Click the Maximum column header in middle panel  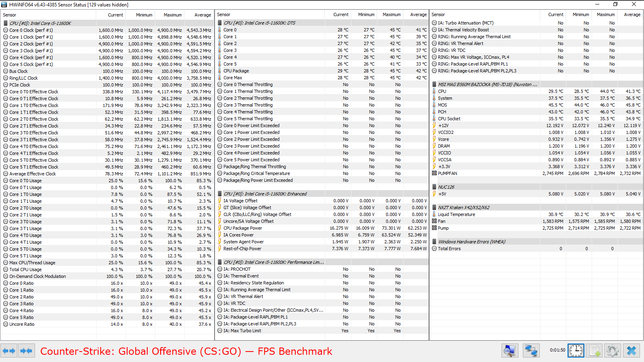pyautogui.click(x=392, y=14)
